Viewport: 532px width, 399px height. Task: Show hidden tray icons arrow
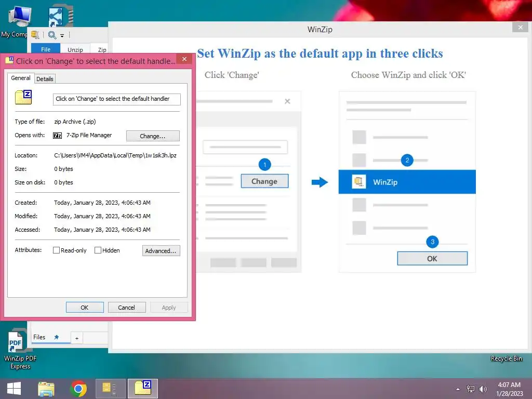tap(458, 389)
